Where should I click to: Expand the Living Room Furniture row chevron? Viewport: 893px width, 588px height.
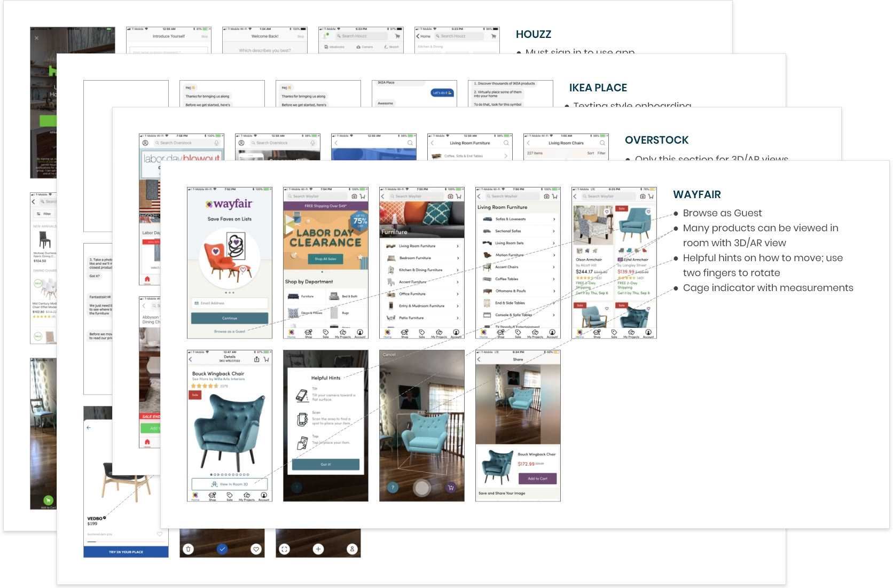point(458,246)
